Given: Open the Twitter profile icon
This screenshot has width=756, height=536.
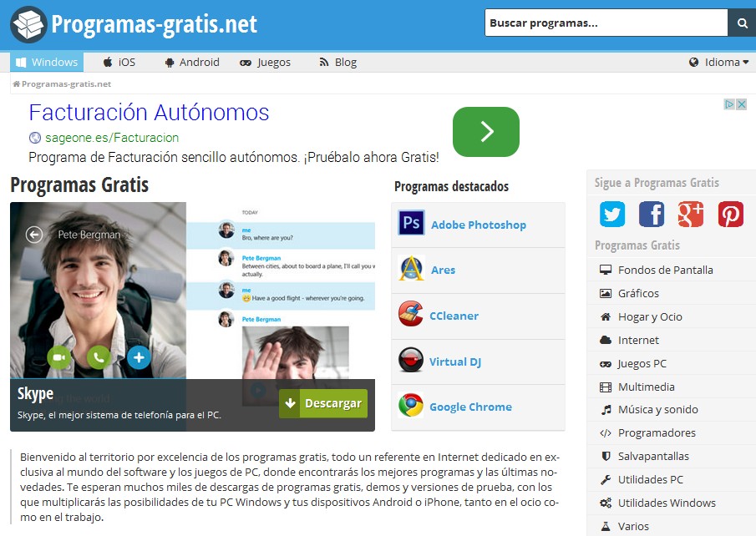Looking at the screenshot, I should (x=612, y=214).
